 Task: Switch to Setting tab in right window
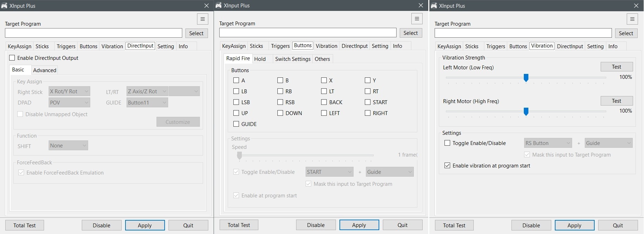click(x=595, y=46)
